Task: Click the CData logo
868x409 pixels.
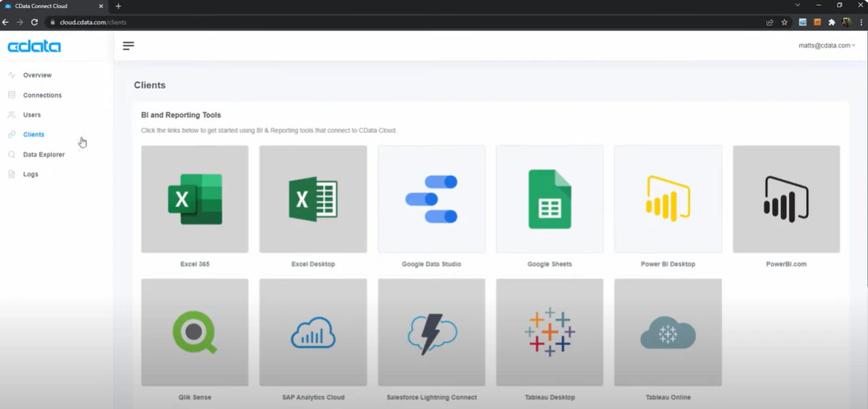Action: [x=34, y=47]
